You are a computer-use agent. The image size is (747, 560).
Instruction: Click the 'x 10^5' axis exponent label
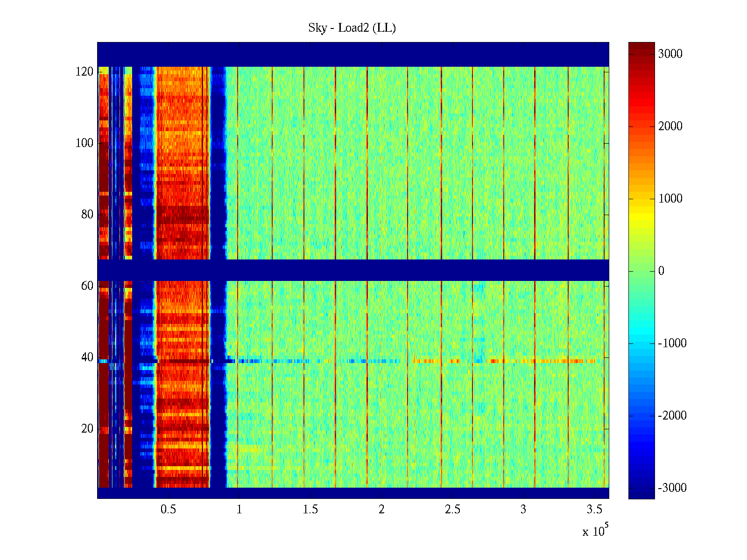click(x=595, y=531)
